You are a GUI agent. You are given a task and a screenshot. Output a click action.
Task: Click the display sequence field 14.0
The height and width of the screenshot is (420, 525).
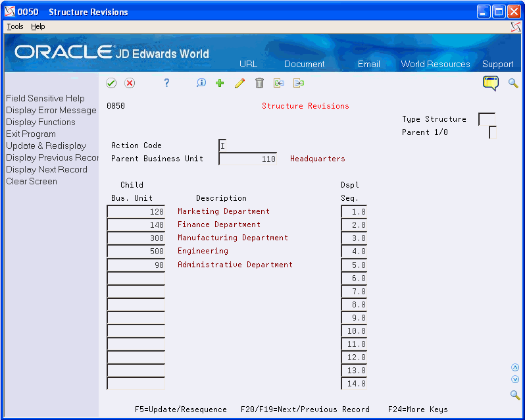(x=354, y=384)
